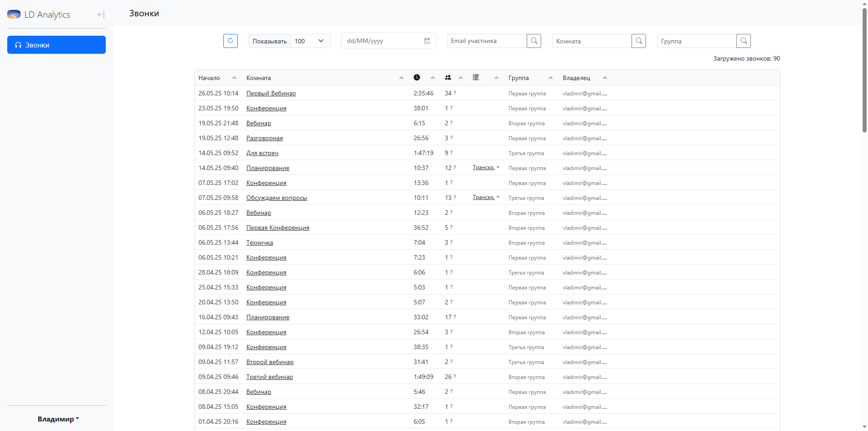
Task: Open Планирование room from 16.04.25
Action: coord(268,317)
